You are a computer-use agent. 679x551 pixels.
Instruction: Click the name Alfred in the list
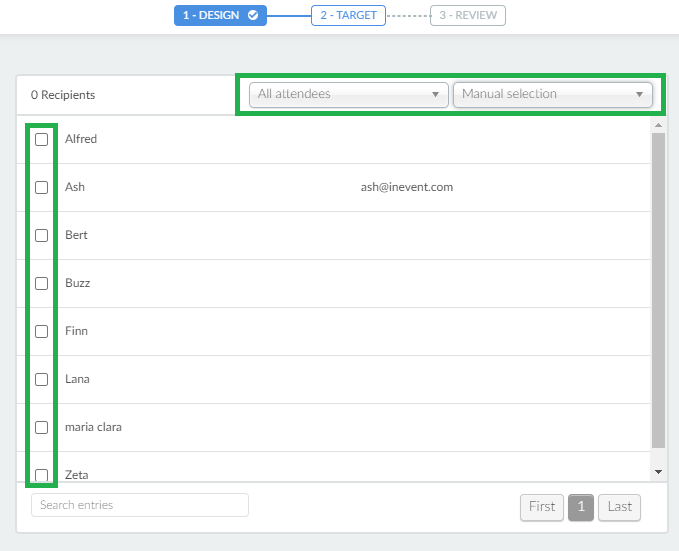click(x=81, y=139)
